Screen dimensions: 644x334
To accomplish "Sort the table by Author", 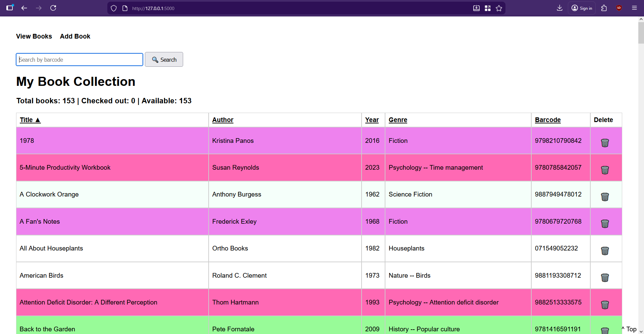I will [223, 120].
